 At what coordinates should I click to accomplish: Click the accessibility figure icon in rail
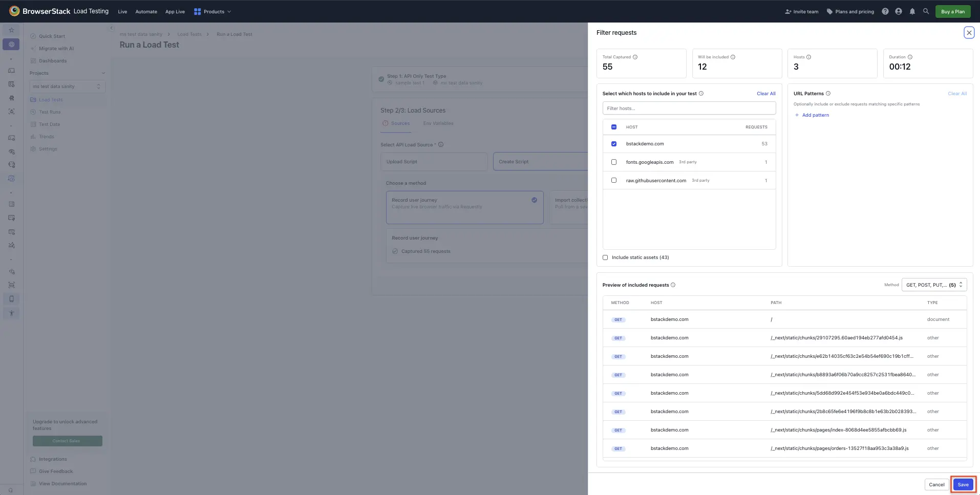click(x=11, y=313)
